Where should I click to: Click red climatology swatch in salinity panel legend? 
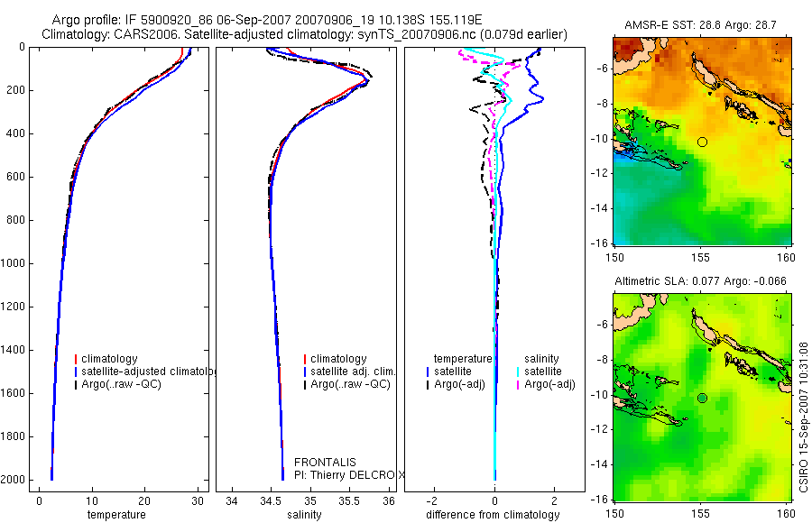tap(305, 359)
